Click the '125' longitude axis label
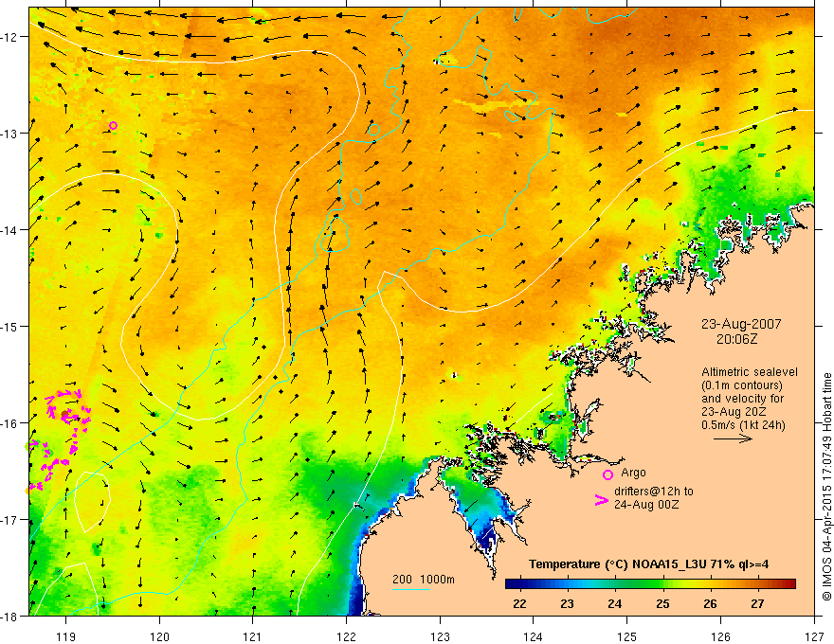Image resolution: width=834 pixels, height=644 pixels. 627,636
